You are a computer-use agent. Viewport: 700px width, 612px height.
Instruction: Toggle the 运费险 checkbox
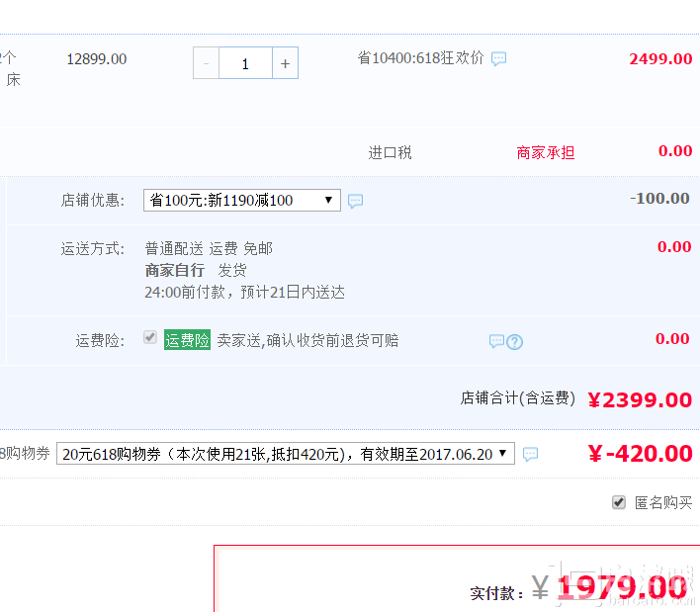[150, 337]
